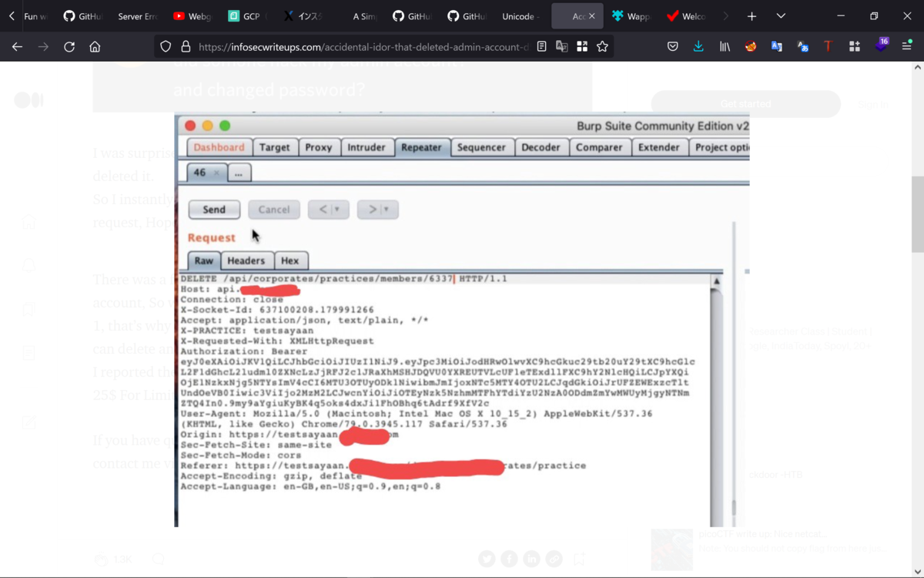Screen dimensions: 924x578
Task: Open the four-squares extension grid icon
Action: 855,47
